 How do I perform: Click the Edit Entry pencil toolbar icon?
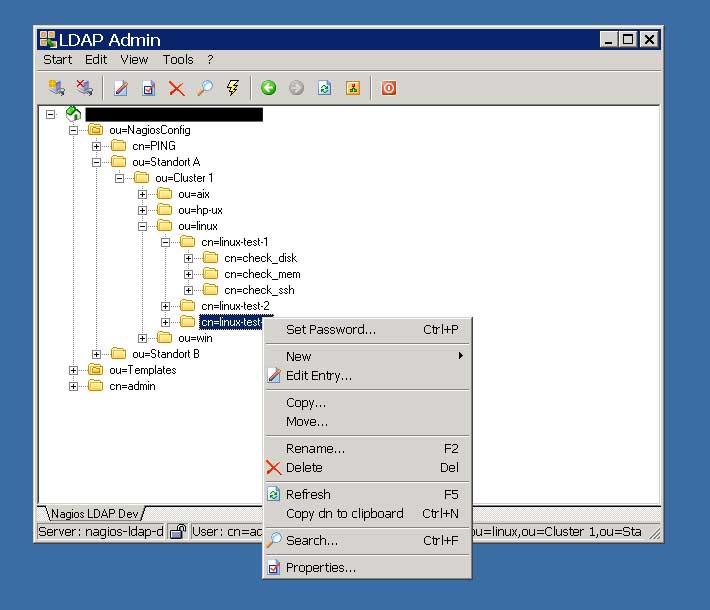pyautogui.click(x=121, y=88)
